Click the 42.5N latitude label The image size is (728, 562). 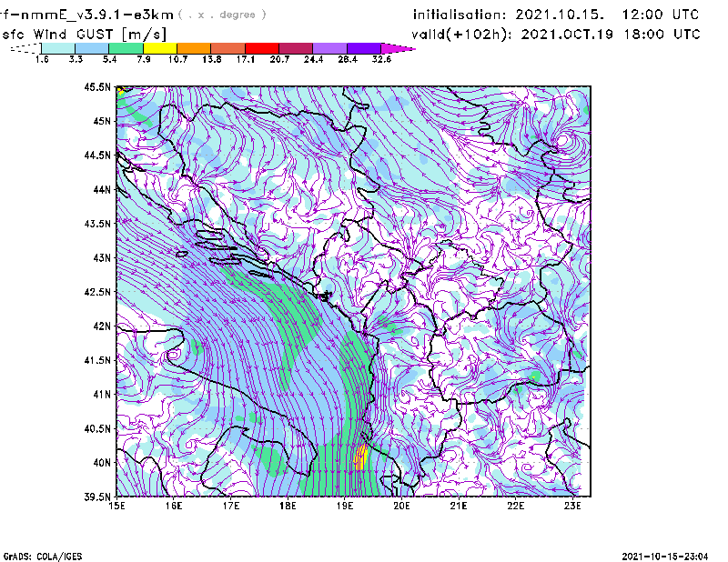click(97, 292)
